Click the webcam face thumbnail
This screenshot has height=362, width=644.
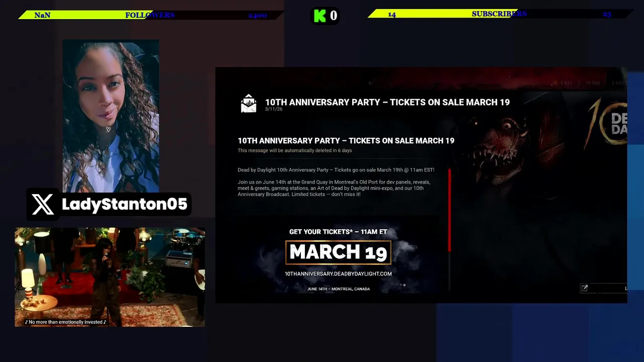tap(111, 116)
